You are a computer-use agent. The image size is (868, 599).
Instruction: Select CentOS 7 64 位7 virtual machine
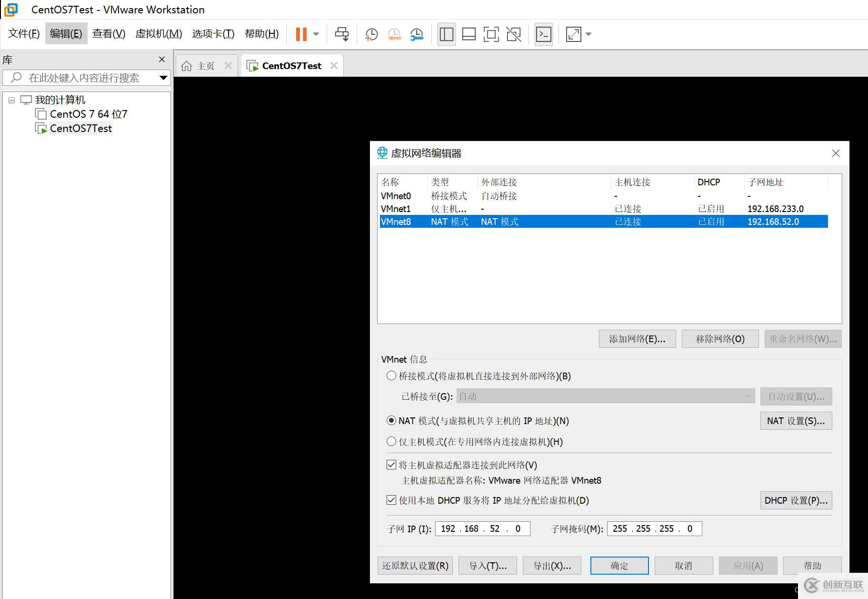tap(89, 114)
